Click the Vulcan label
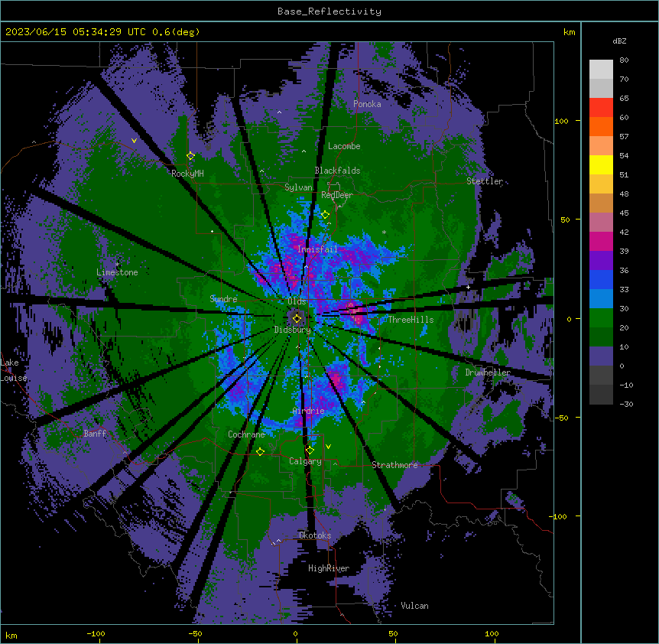This screenshot has width=659, height=644. (415, 606)
